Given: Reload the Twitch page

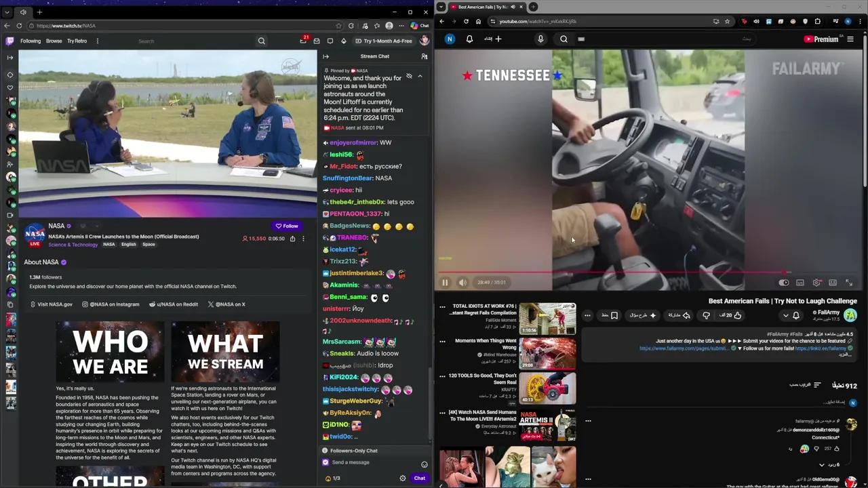Looking at the screenshot, I should [x=19, y=26].
